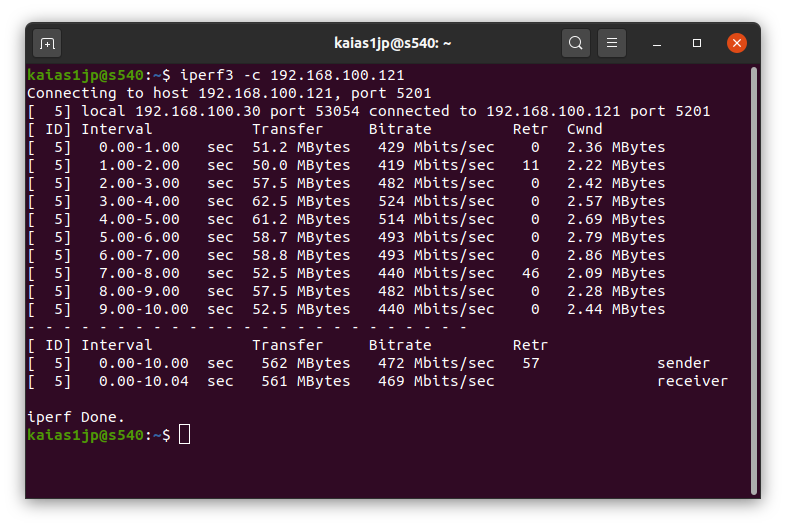Image resolution: width=786 pixels, height=527 pixels.
Task: Click the 61.2 MBytes transfer value
Action: [301, 220]
